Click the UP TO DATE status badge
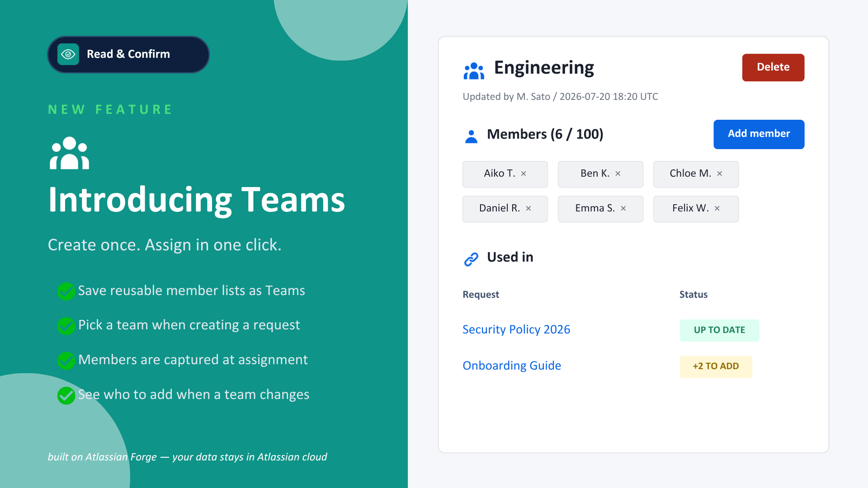This screenshot has height=488, width=868. point(719,330)
